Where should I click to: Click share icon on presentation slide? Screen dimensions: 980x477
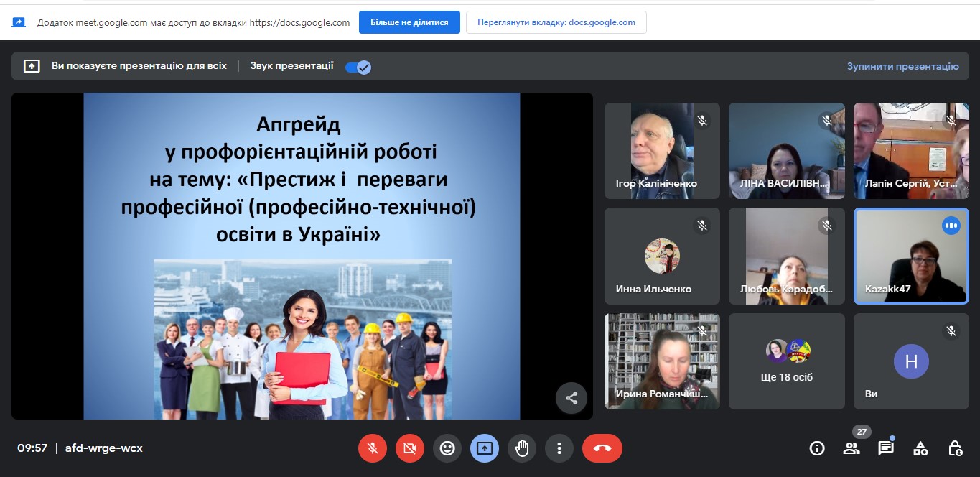click(571, 398)
